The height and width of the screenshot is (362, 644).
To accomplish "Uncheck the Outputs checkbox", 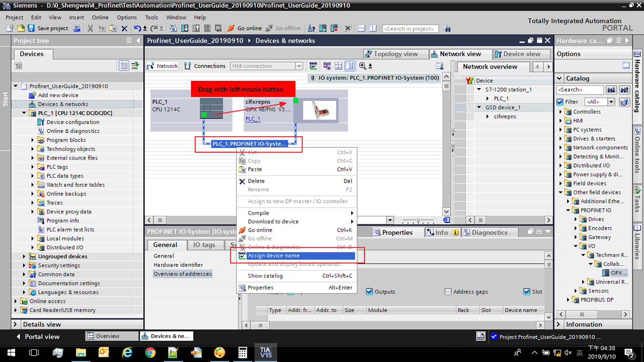I will coord(369,291).
